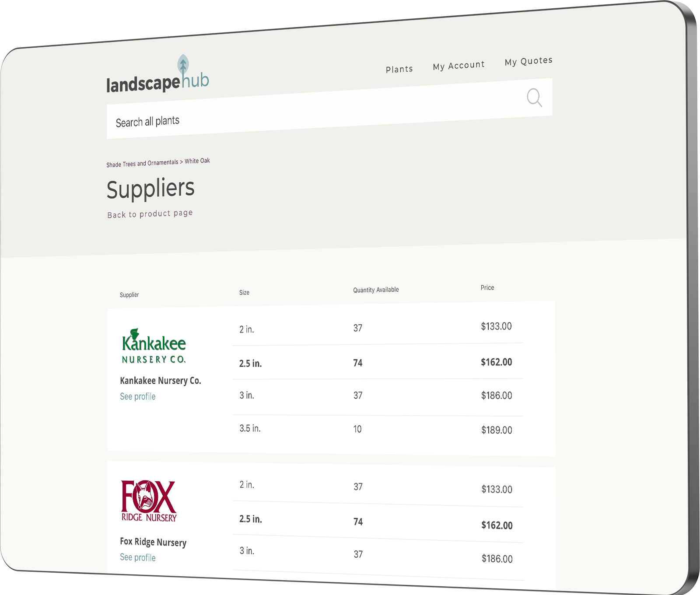Click the Quantity Available column header
700x595 pixels.
pos(376,290)
